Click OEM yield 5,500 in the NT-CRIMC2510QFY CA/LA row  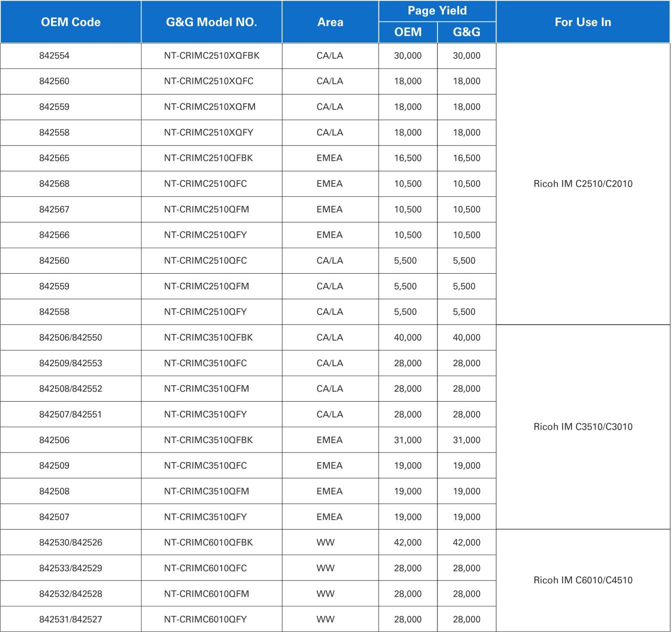[x=405, y=312]
